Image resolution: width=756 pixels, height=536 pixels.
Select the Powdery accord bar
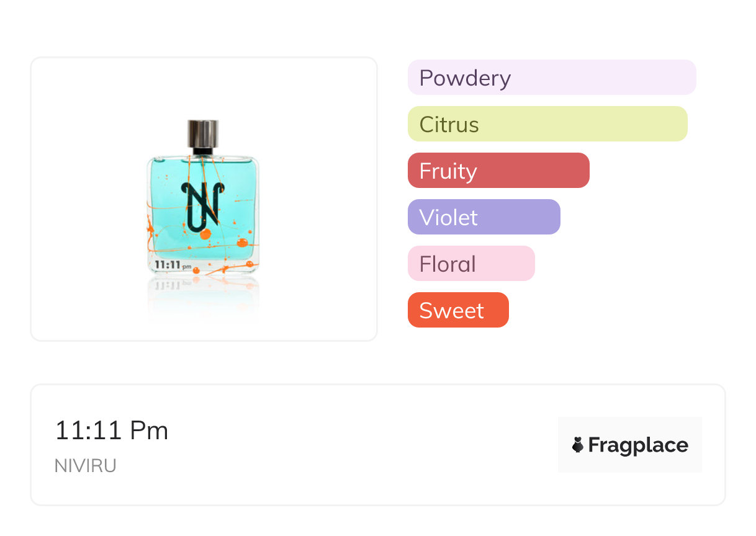(x=551, y=78)
